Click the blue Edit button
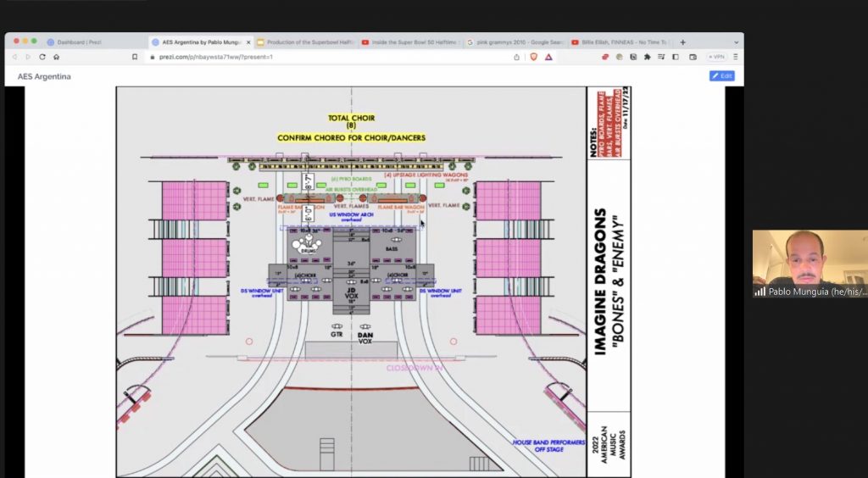Viewport: 868px width, 478px height. pos(721,76)
